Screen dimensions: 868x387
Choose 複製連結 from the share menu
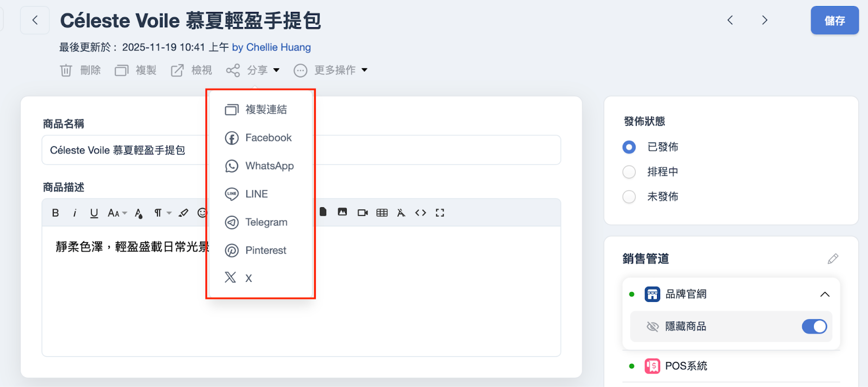point(266,109)
